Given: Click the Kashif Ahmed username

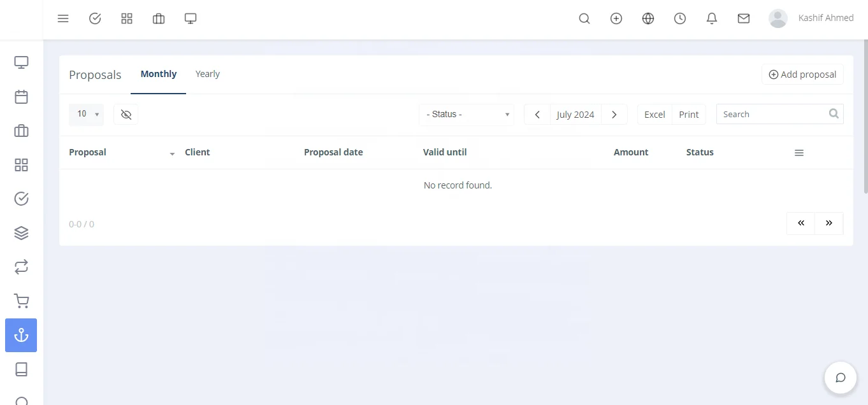Looking at the screenshot, I should click(x=826, y=18).
